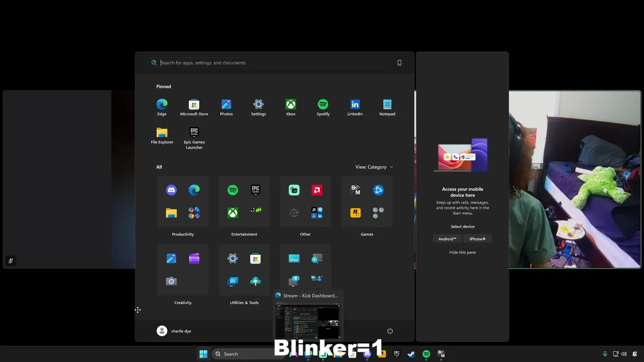Open File Explorer in Productivity group
Image resolution: width=644 pixels, height=362 pixels.
[x=171, y=213]
